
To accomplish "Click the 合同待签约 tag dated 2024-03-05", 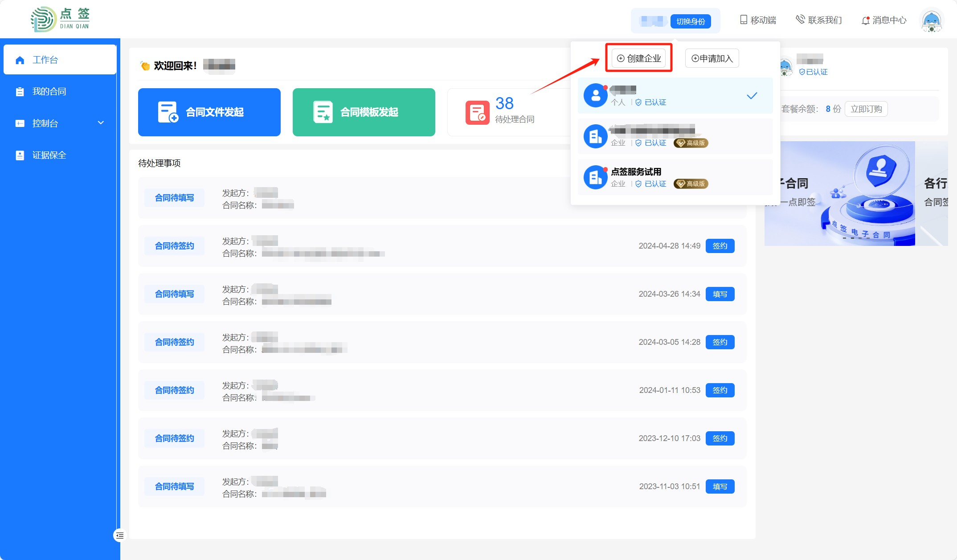I will pos(174,342).
